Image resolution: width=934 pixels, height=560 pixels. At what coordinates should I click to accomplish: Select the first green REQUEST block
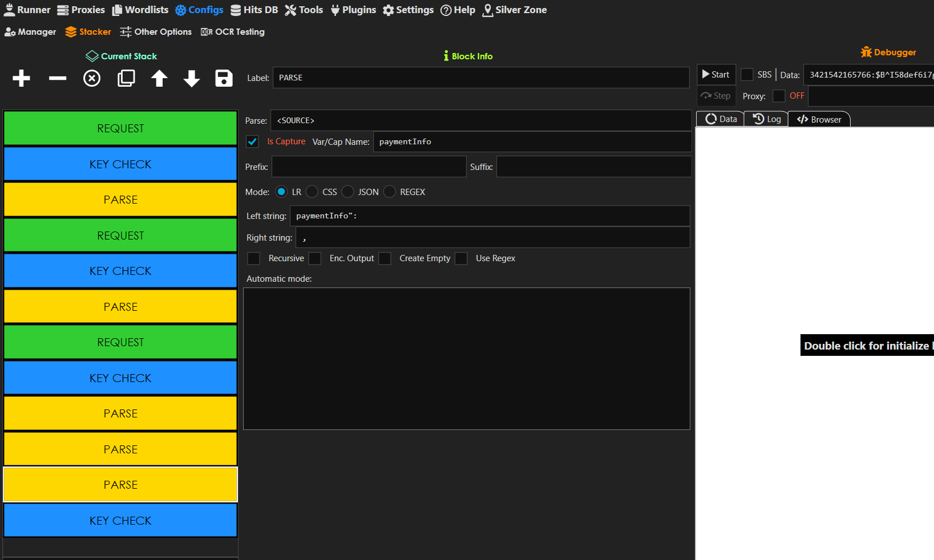point(120,128)
